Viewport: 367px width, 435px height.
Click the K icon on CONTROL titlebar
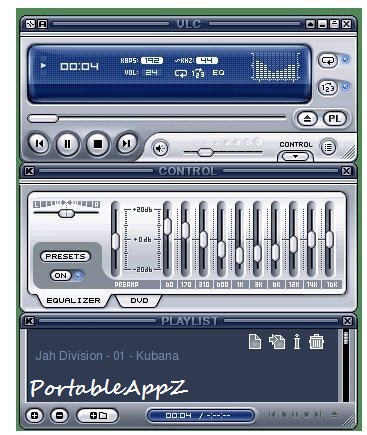[x=29, y=171]
